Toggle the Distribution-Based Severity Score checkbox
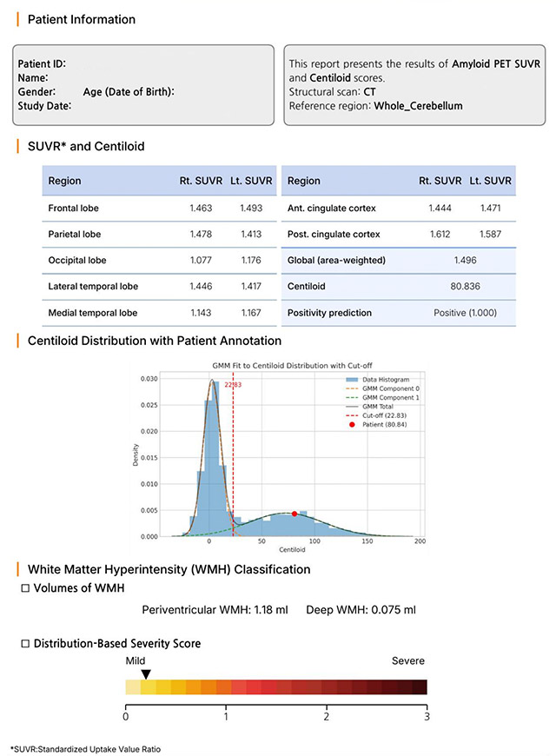 point(25,644)
